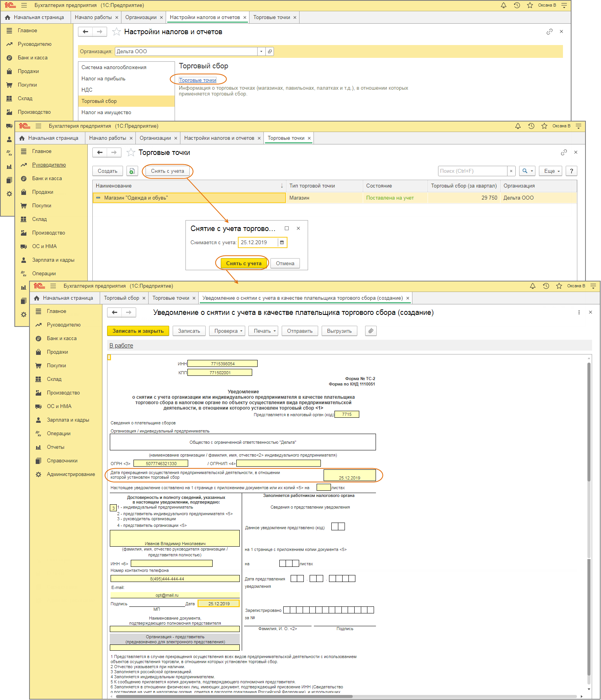Attach file using the paperclip button
The image size is (601, 700).
(x=371, y=331)
